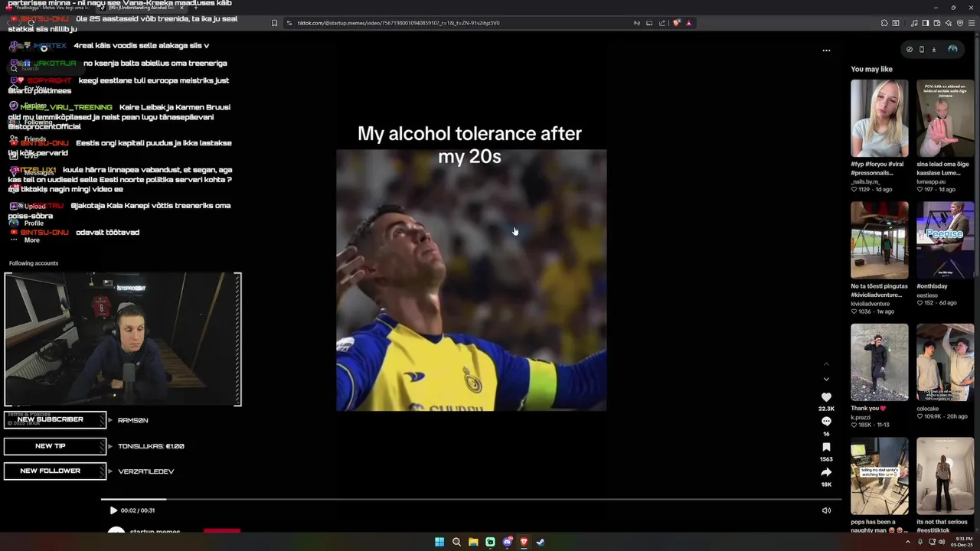This screenshot has width=980, height=551.
Task: Click the You may like heading
Action: 871,69
